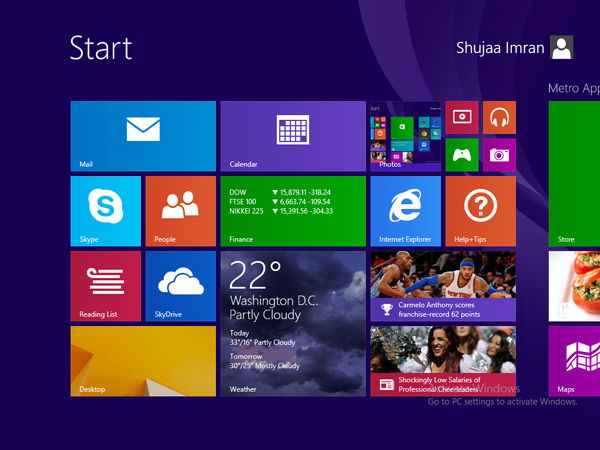
Task: Open the Carmelo Anthony sports news tile
Action: click(443, 286)
